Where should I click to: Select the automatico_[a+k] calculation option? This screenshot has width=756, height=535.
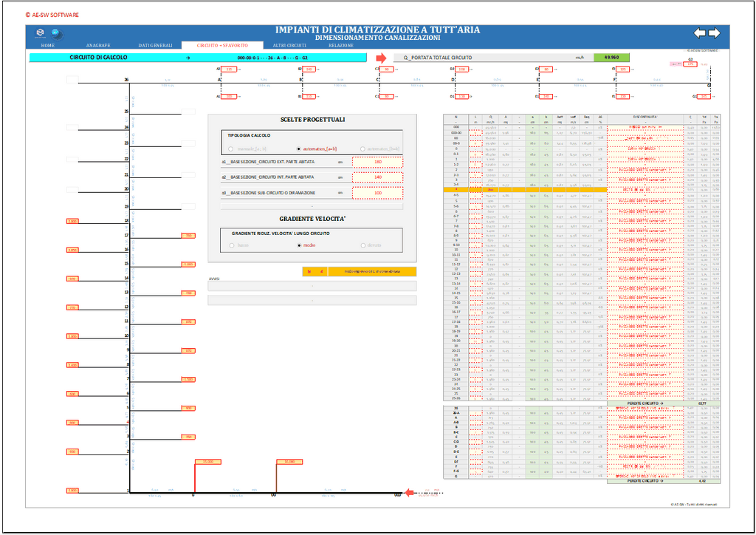pyautogui.click(x=298, y=149)
